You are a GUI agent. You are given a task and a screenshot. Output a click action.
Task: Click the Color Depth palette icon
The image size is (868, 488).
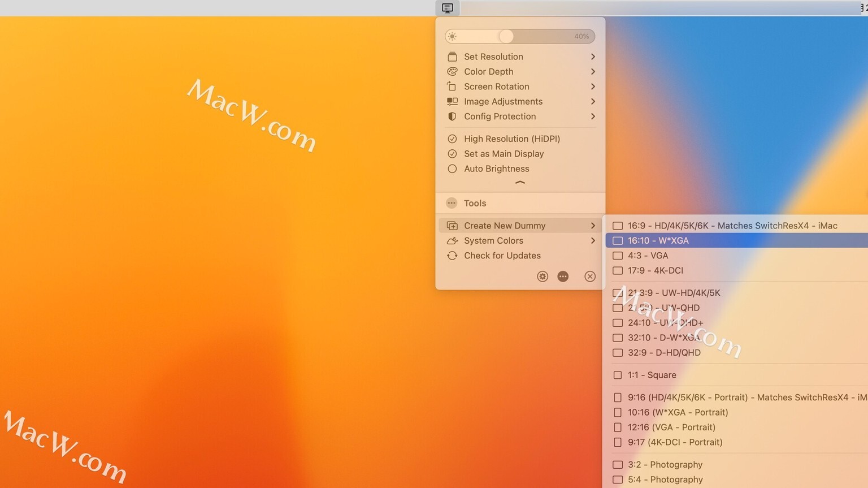pos(452,71)
